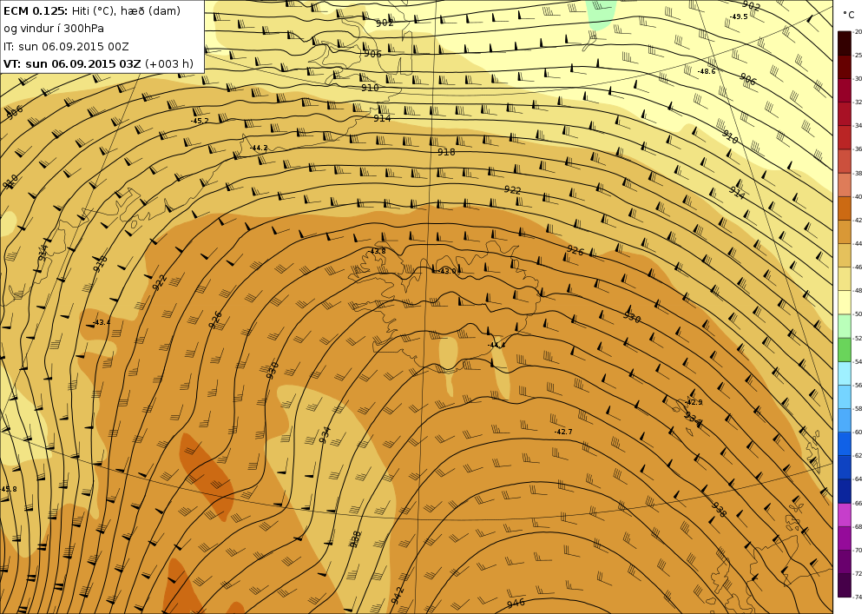The height and width of the screenshot is (614, 868).
Task: Click the 'og vindur í 300hPa' subtitle
Action: coord(54,29)
